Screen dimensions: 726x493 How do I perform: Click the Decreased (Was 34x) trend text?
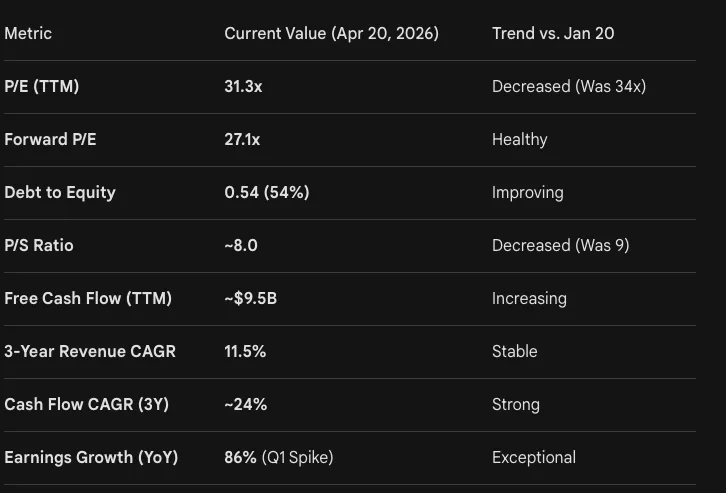[568, 87]
